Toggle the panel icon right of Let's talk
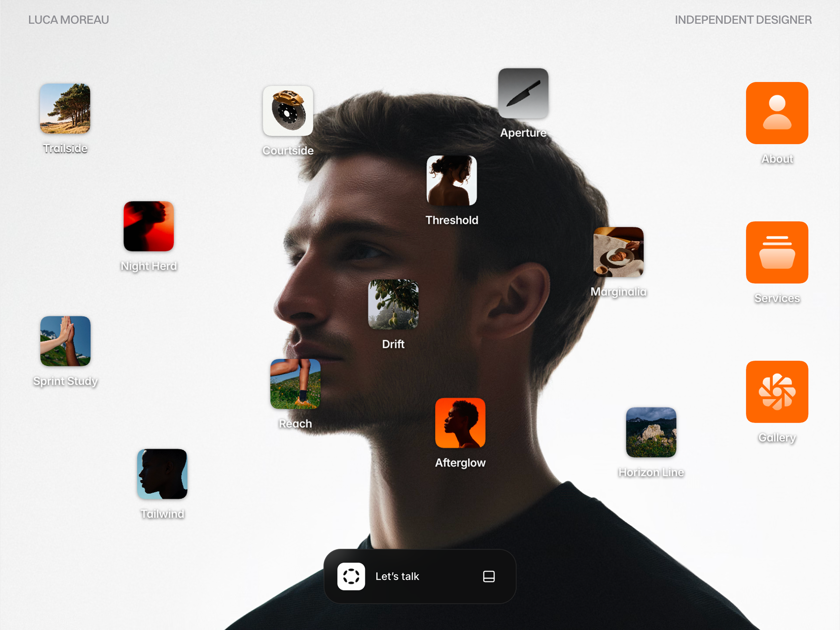The image size is (840, 630). point(489,576)
